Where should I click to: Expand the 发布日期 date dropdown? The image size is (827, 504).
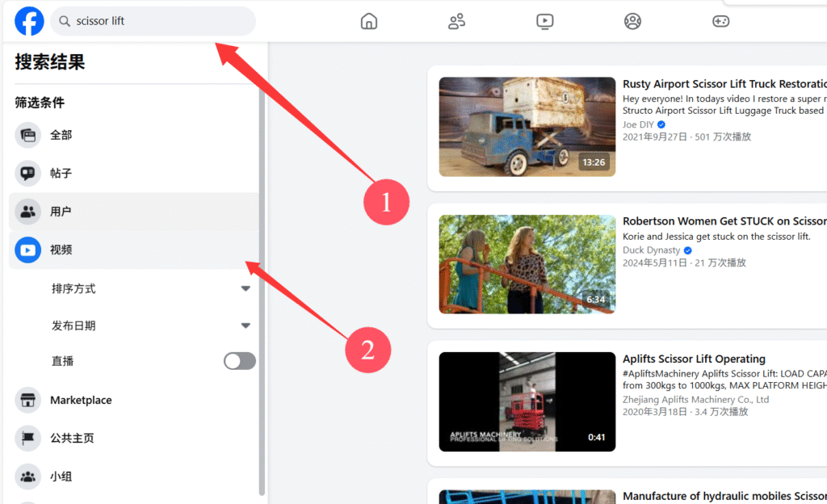tap(246, 325)
